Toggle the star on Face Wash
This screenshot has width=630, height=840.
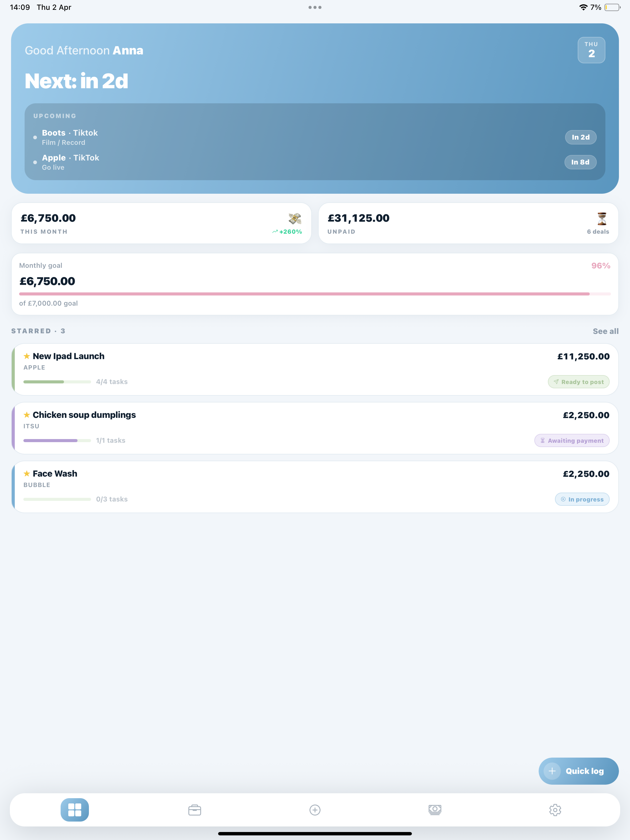coord(26,473)
